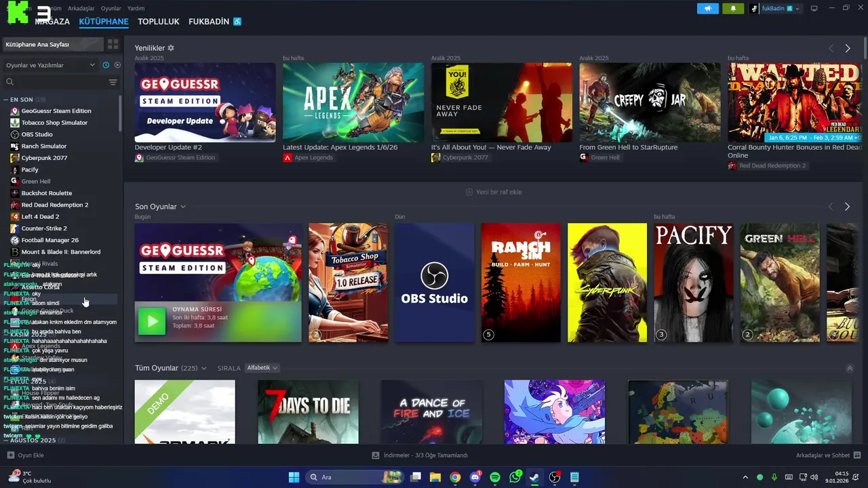Click the recent activity clock filter icon

106,65
